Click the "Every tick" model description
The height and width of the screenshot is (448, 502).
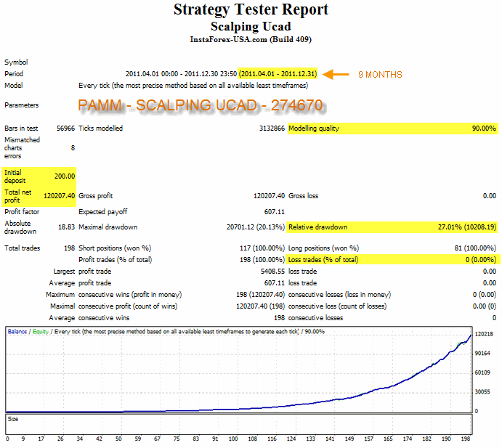click(x=193, y=86)
